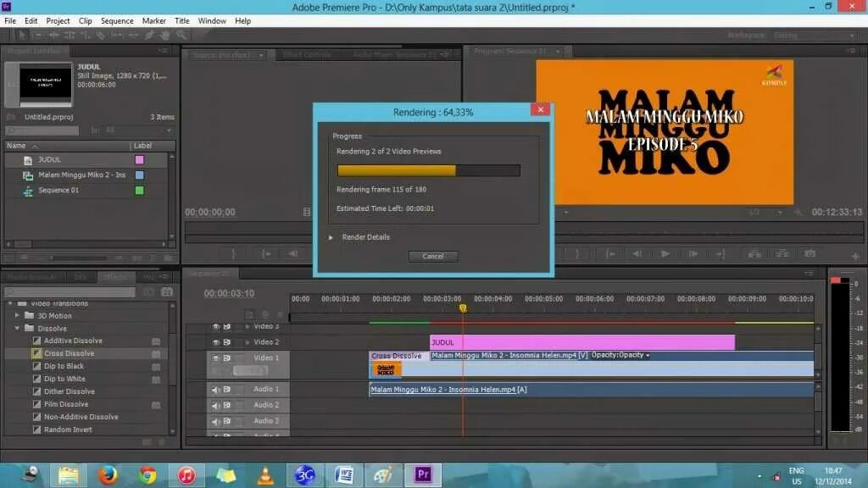Step forward one frame in program monitor
868x488 pixels.
point(693,254)
